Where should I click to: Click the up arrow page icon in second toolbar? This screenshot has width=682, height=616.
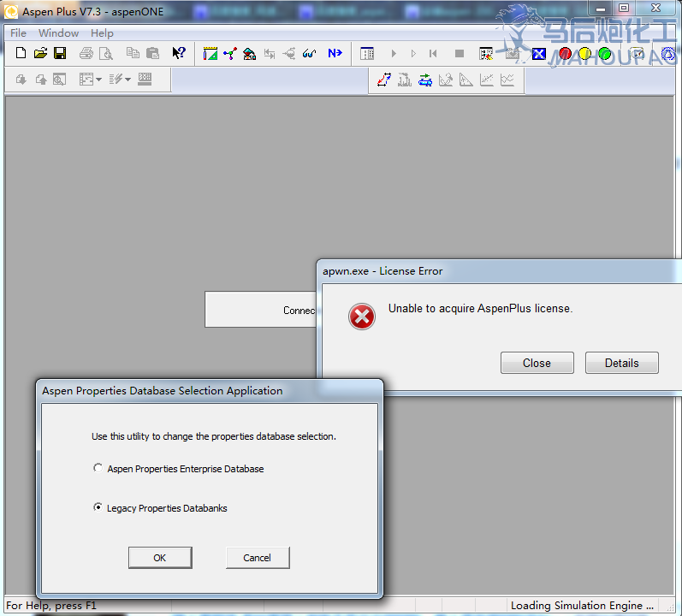[x=41, y=79]
